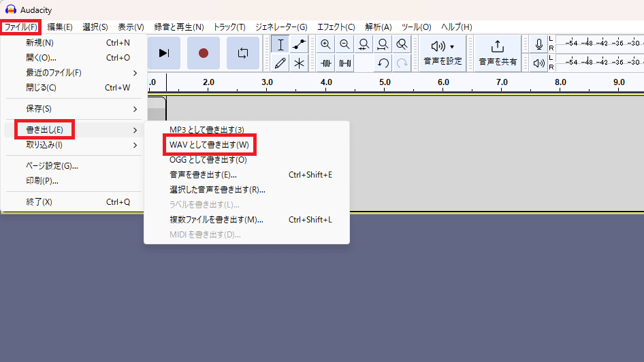Click Trim audio outside selection icon
Image resolution: width=644 pixels, height=362 pixels.
(325, 63)
